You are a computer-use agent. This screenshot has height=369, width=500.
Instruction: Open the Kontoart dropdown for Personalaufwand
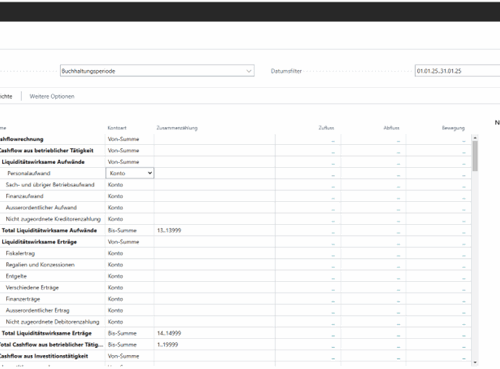tap(130, 173)
